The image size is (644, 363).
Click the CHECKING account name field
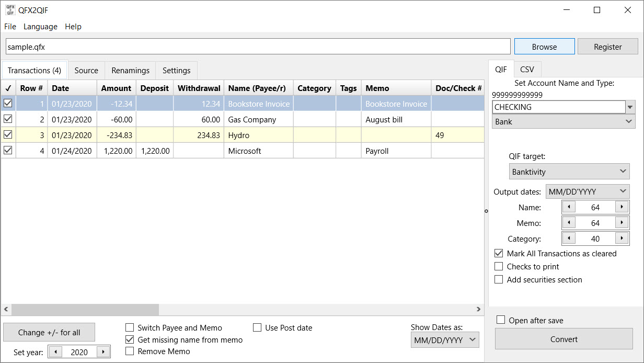[559, 107]
